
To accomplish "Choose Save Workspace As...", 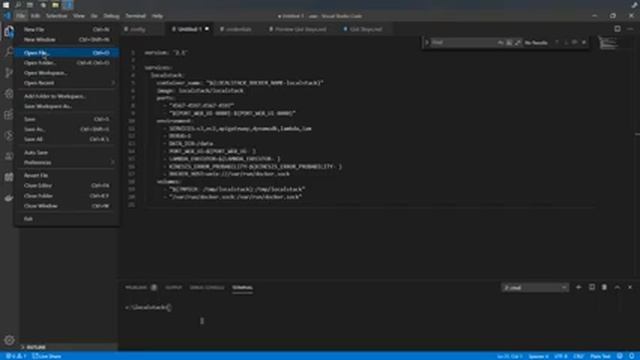I will click(67, 106).
